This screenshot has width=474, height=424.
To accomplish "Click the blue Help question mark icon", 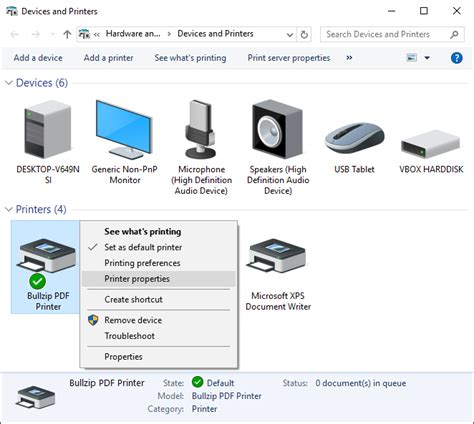I will [456, 58].
